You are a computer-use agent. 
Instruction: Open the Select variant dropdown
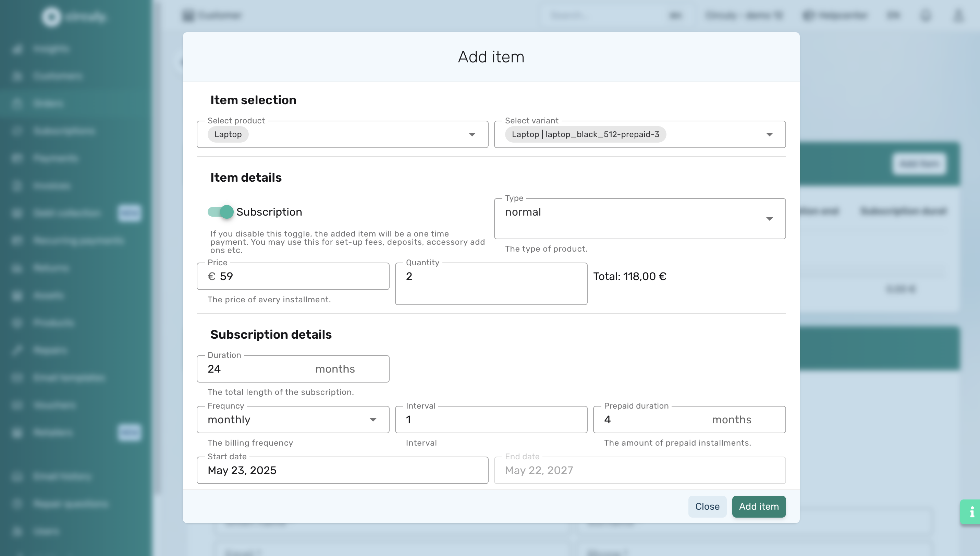[x=640, y=134]
